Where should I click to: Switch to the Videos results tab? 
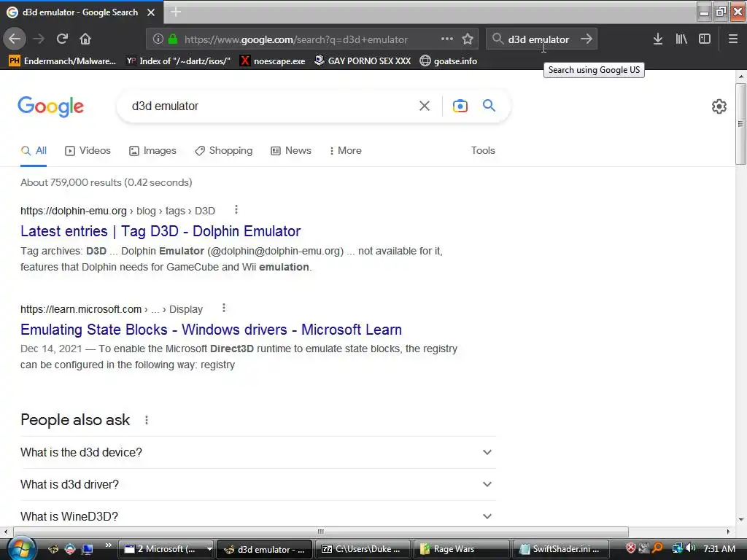pos(88,150)
